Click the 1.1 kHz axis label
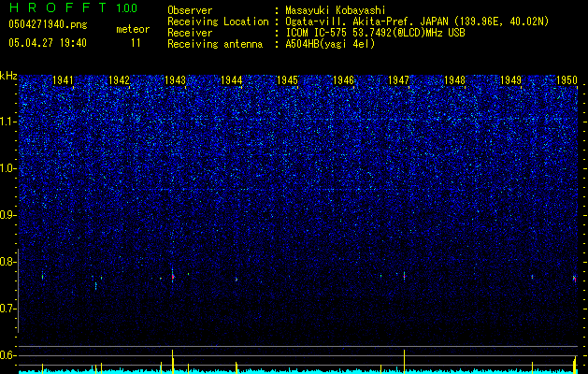 8,122
